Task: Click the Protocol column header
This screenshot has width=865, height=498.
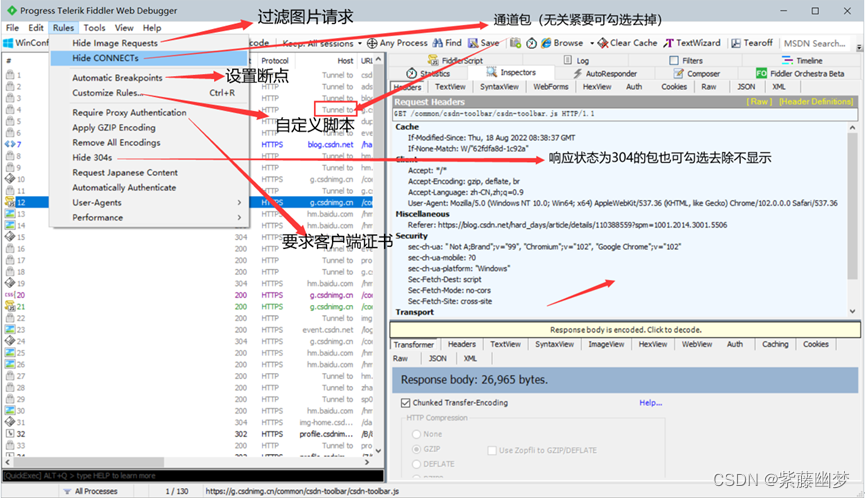Action: (275, 61)
